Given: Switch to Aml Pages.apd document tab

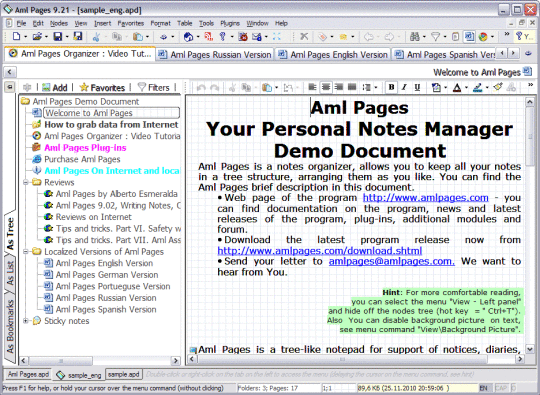Looking at the screenshot, I should coord(28,374).
